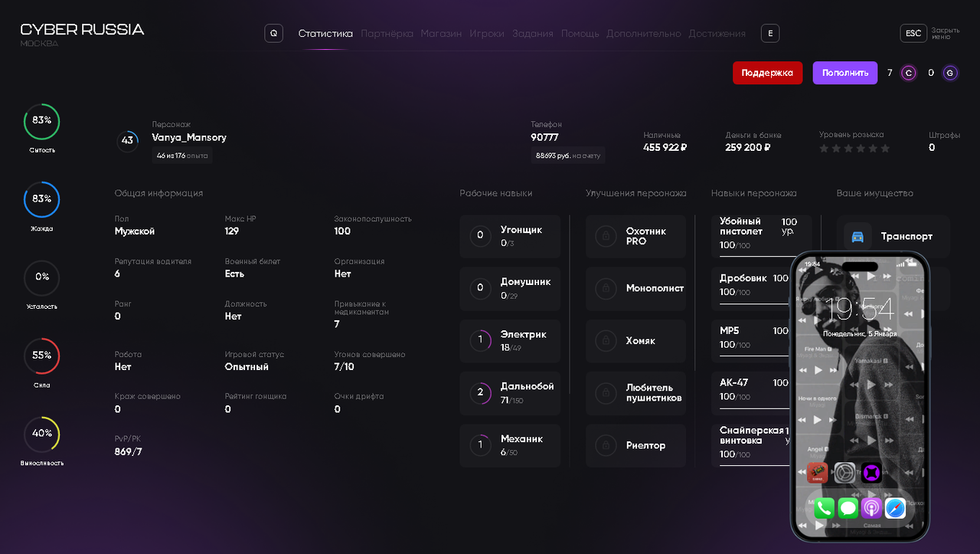This screenshot has height=554, width=980.
Task: Click the red Поддержка button
Action: [x=767, y=73]
